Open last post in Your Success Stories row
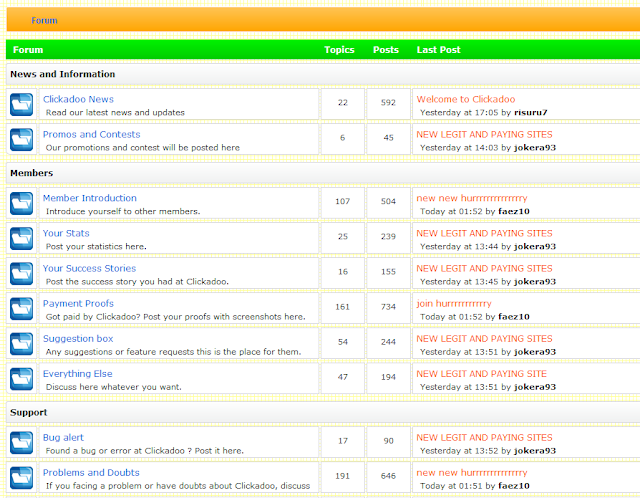The height and width of the screenshot is (498, 640). tap(484, 268)
